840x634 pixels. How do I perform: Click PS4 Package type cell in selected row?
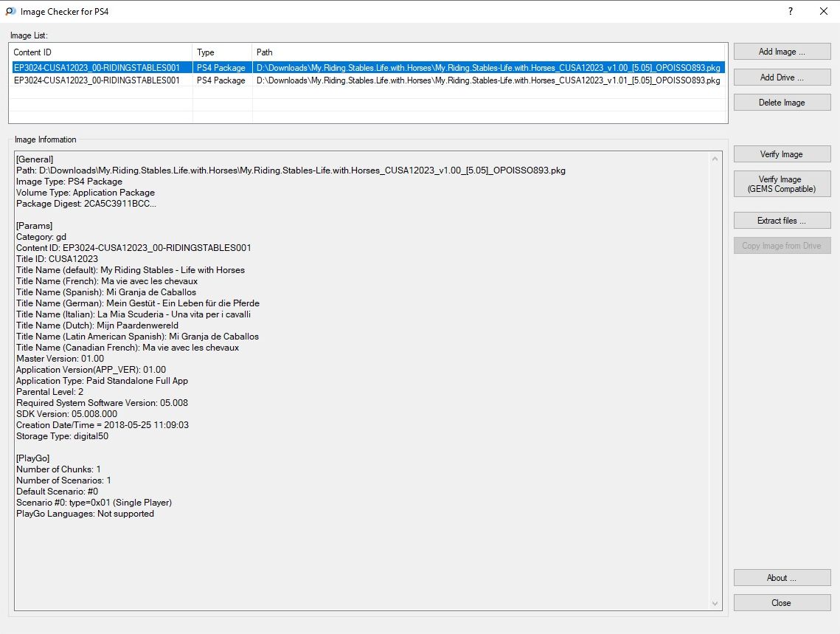221,67
